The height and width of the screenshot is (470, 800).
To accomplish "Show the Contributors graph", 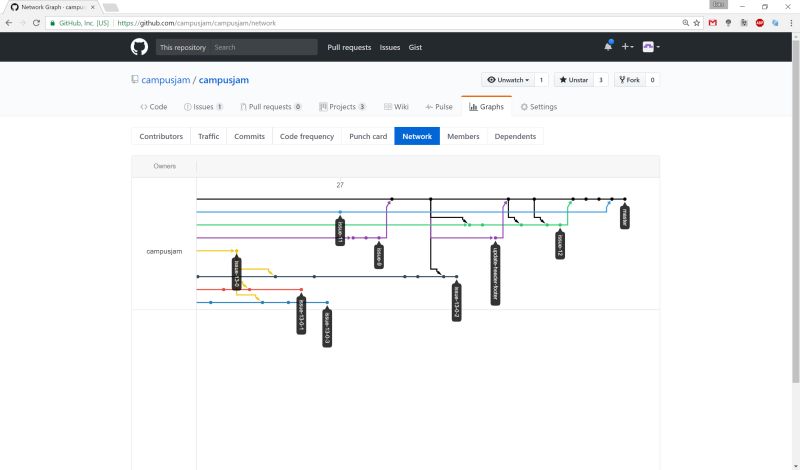I will click(161, 136).
